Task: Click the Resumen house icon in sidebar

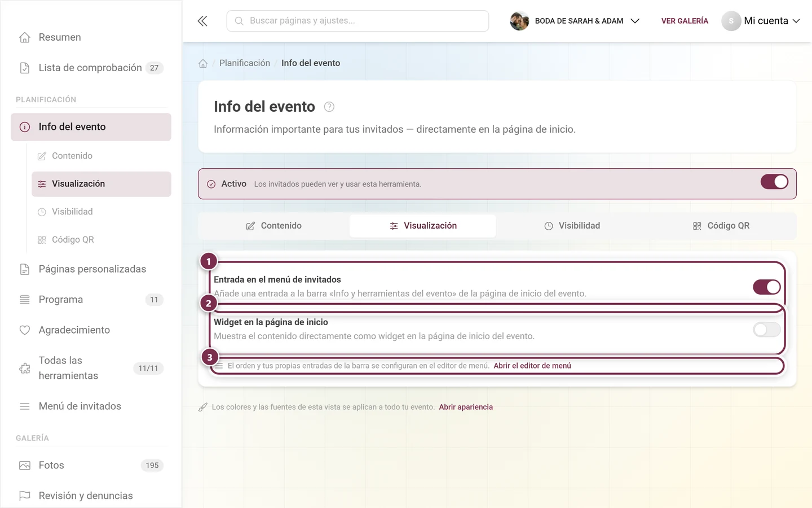Action: pos(25,37)
